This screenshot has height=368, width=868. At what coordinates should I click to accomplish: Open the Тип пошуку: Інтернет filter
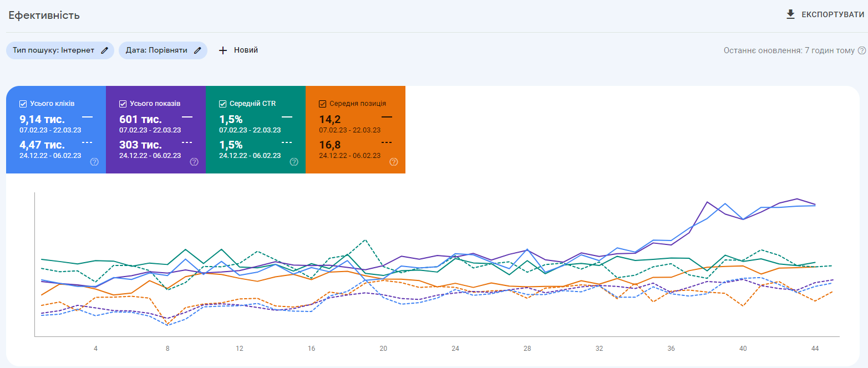[54, 50]
